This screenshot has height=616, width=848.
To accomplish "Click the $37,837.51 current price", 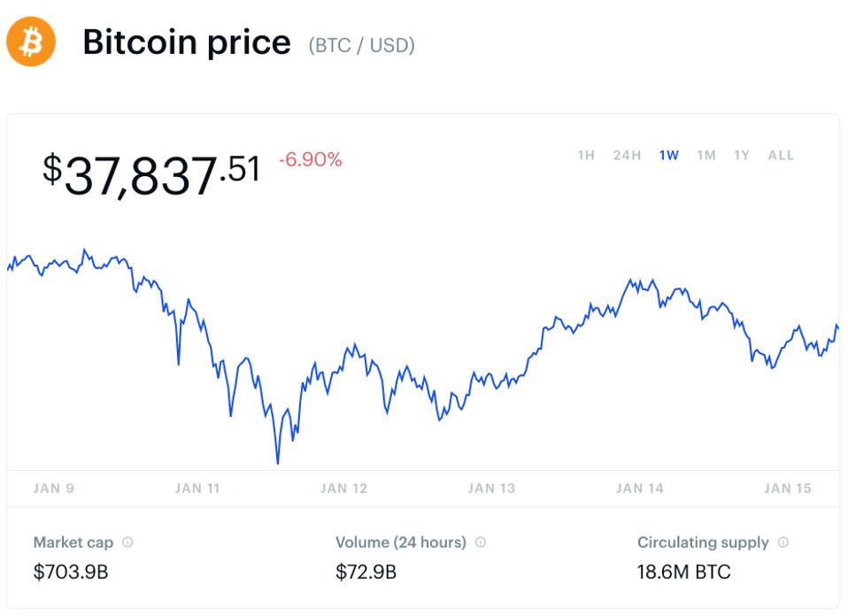I will (151, 173).
